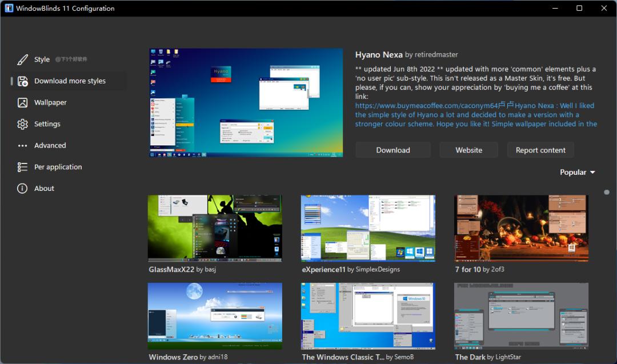The width and height of the screenshot is (617, 364).
Task: Select the Advanced three-dots icon
Action: coord(23,145)
